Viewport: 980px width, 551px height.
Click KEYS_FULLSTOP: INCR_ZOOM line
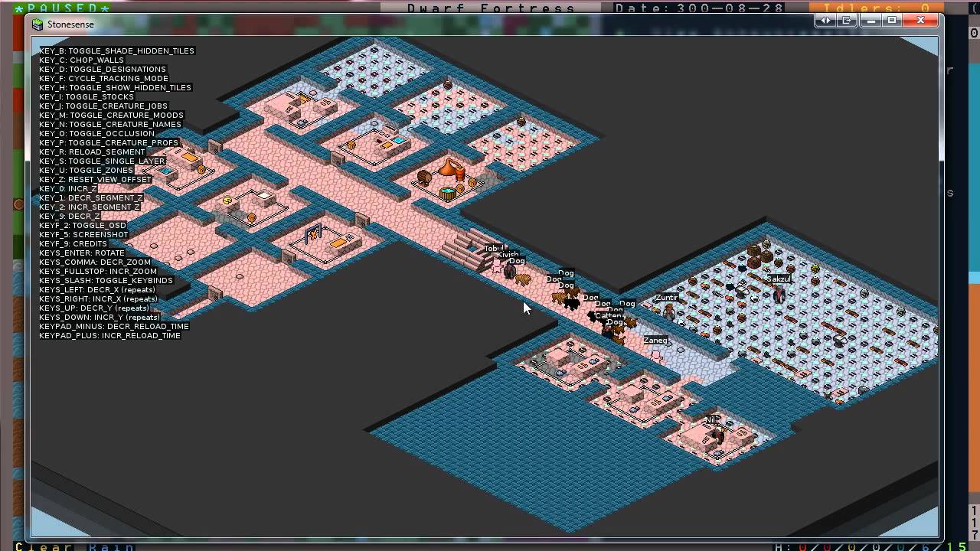[x=98, y=271]
